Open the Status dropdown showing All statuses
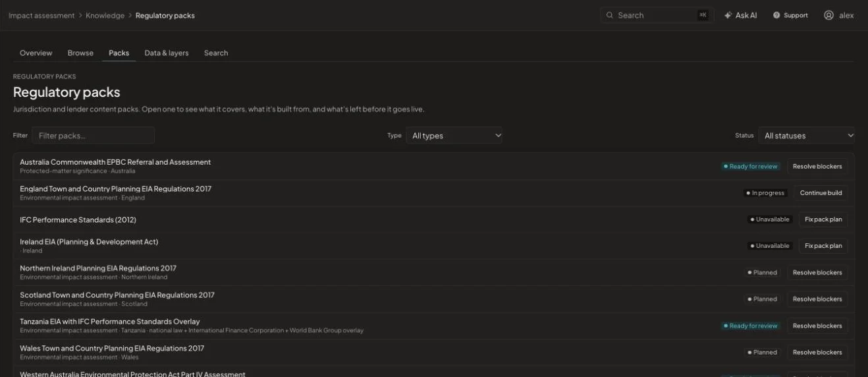This screenshot has height=377, width=868. [807, 136]
